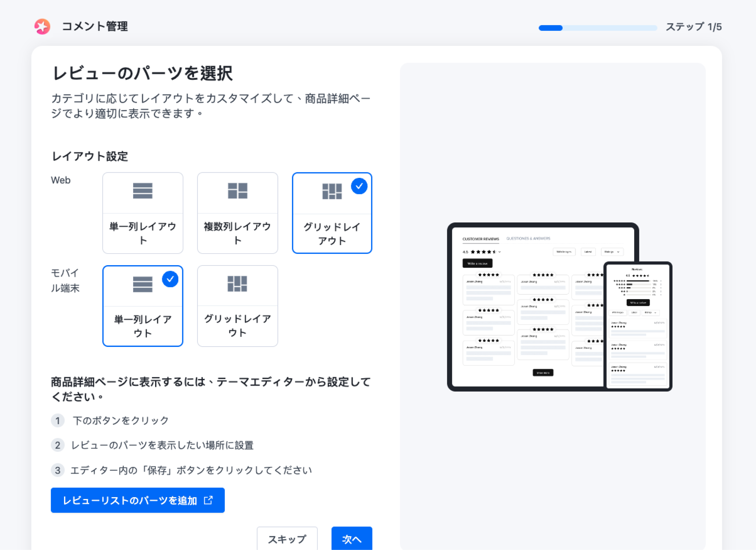
Task: Select Web 複数列レイアウト option
Action: [x=237, y=213]
